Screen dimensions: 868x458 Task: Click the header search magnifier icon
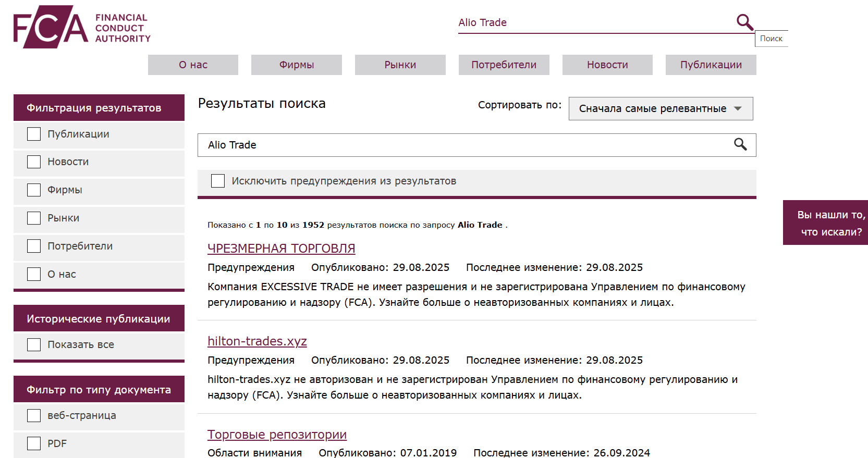pos(744,22)
